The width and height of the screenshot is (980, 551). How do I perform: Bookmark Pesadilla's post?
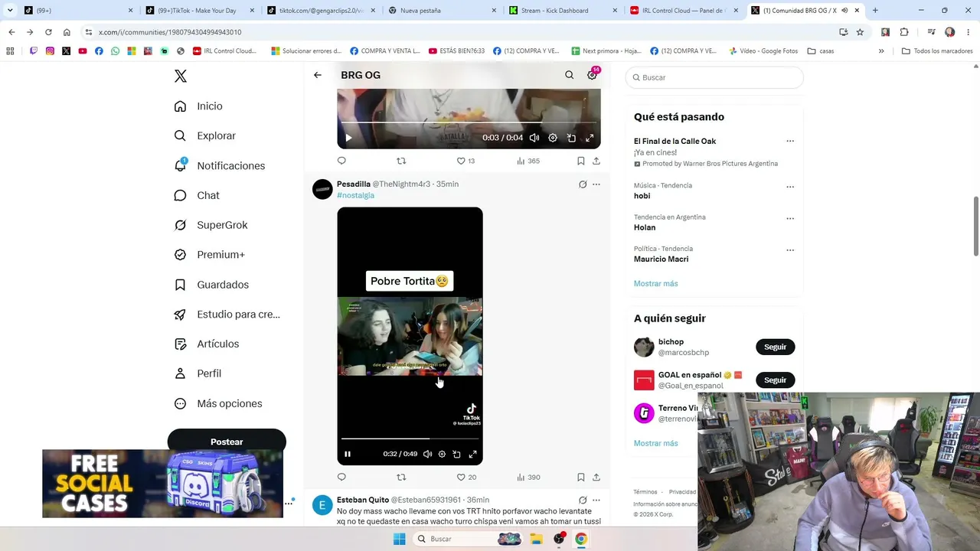coord(581,477)
